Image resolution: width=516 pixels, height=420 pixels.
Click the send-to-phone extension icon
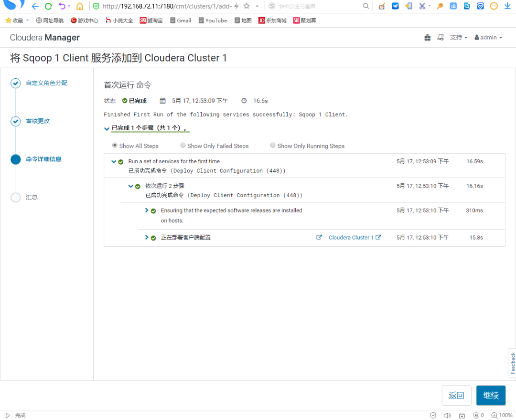click(408, 6)
